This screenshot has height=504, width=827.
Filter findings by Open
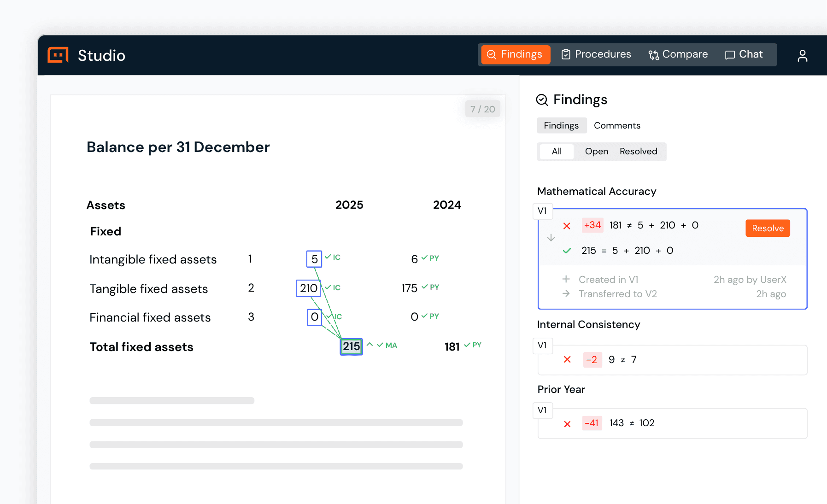596,151
